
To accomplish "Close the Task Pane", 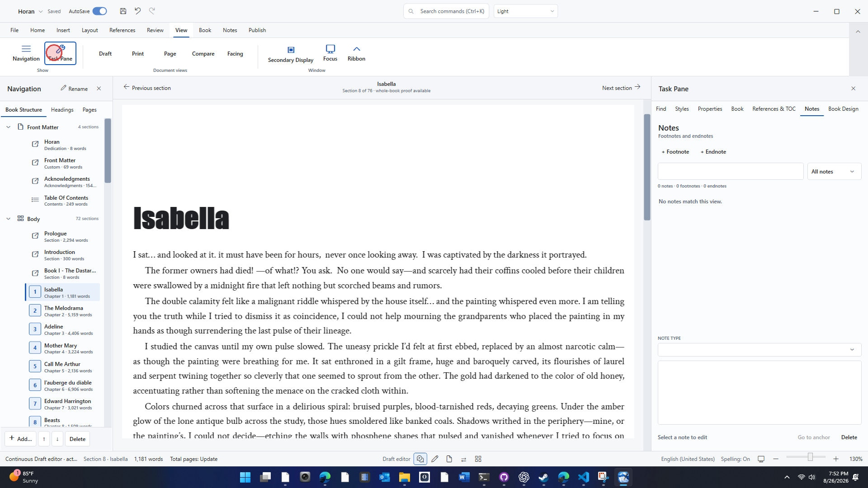I will 854,89.
